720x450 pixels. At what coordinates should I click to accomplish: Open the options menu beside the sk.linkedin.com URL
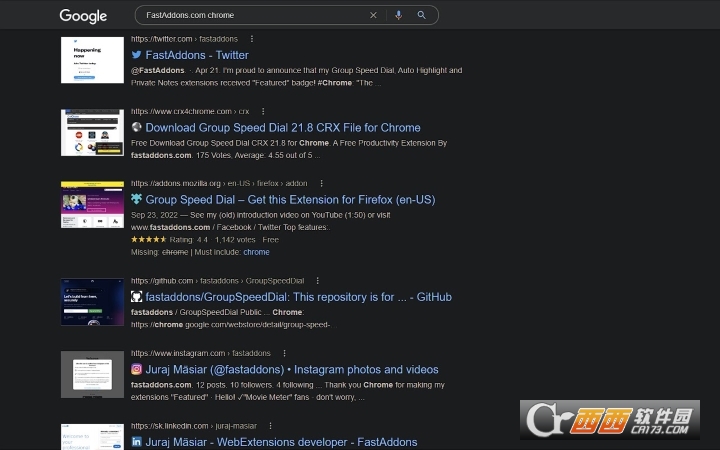pos(270,426)
